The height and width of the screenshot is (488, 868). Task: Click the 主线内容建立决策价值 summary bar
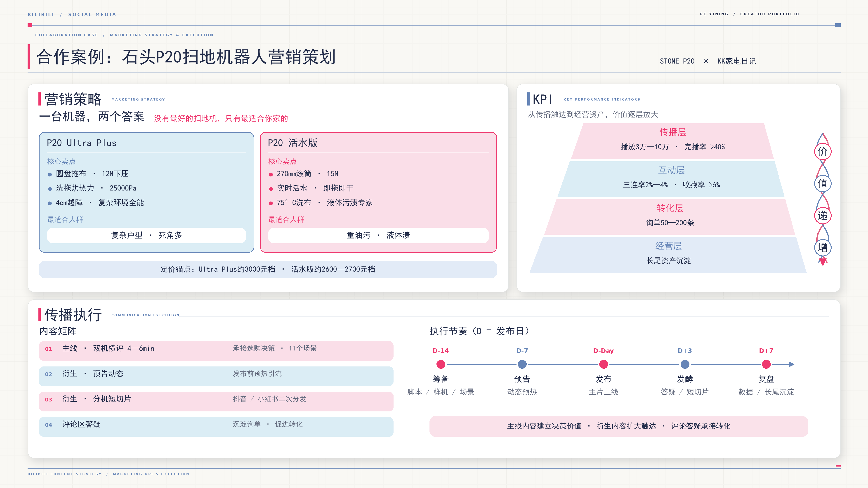click(x=619, y=426)
